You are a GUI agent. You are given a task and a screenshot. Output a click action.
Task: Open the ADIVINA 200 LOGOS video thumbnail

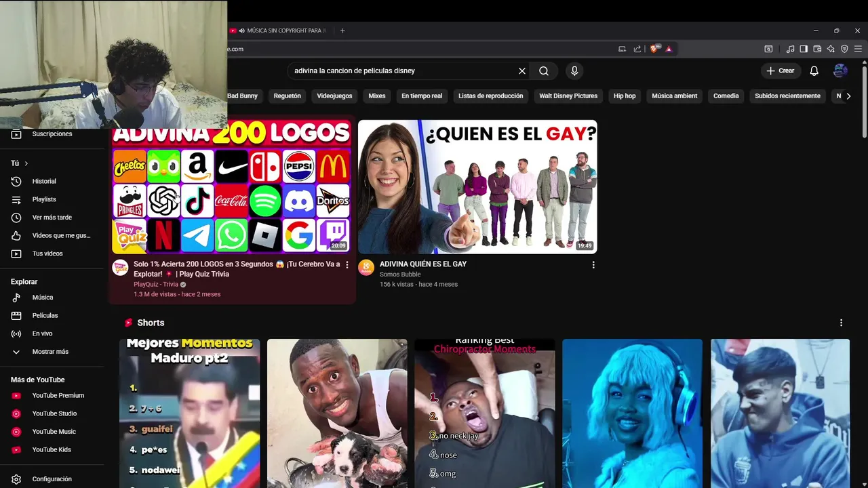231,186
